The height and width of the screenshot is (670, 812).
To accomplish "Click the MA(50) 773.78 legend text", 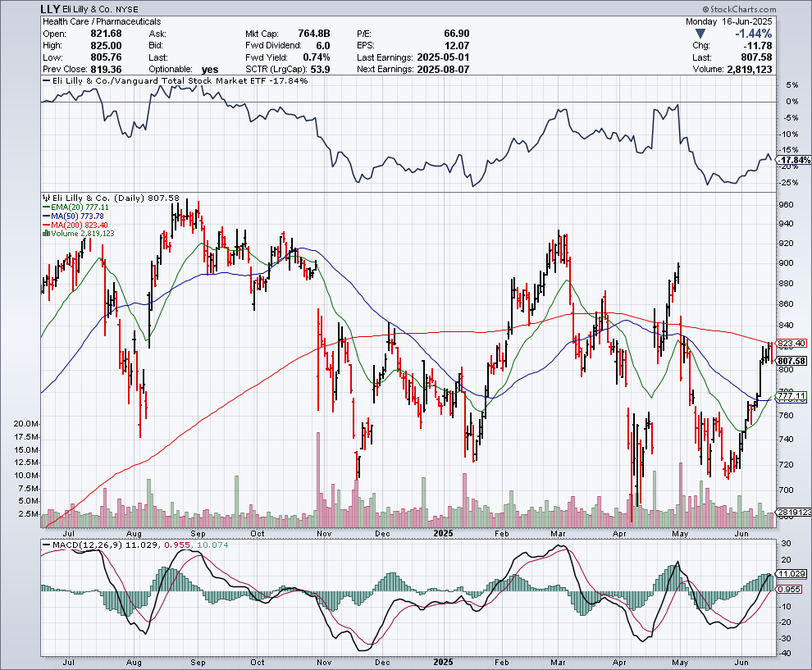I will pos(77,216).
